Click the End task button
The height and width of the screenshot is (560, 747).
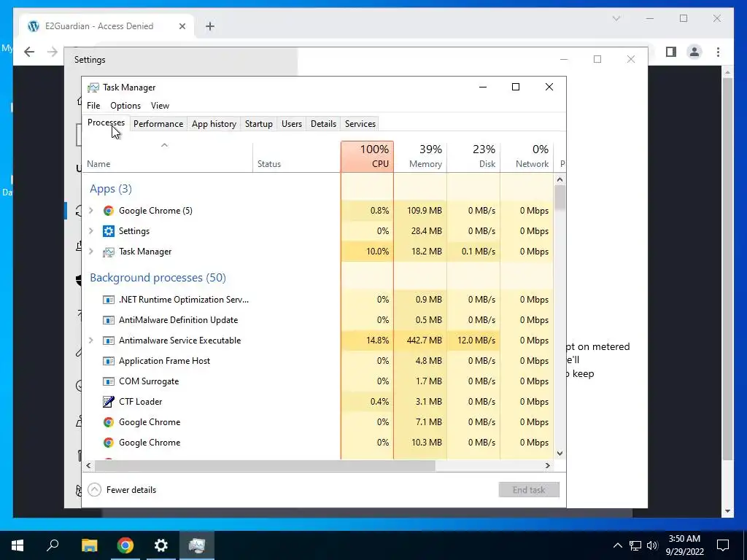pyautogui.click(x=529, y=489)
